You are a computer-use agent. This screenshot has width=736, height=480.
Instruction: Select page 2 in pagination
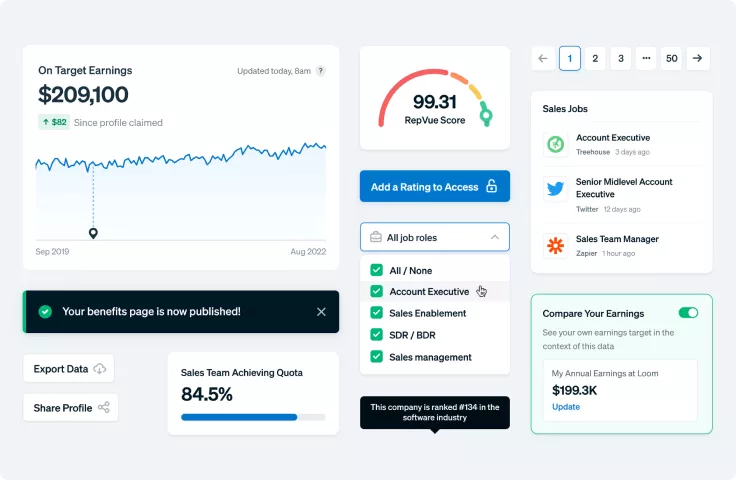click(x=595, y=59)
